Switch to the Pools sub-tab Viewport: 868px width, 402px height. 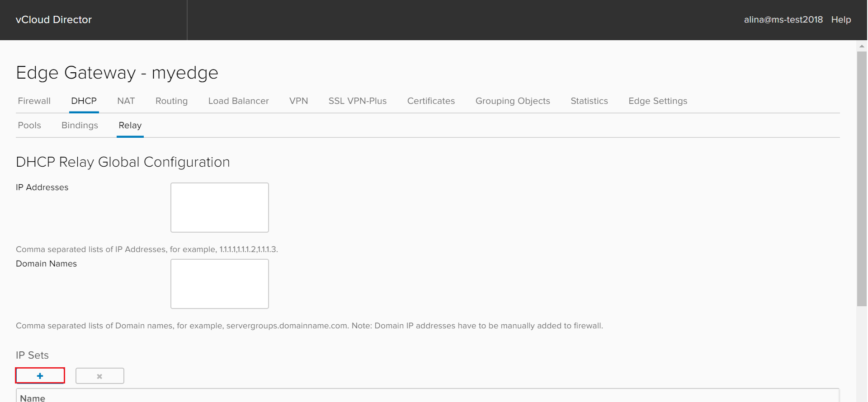coord(29,125)
